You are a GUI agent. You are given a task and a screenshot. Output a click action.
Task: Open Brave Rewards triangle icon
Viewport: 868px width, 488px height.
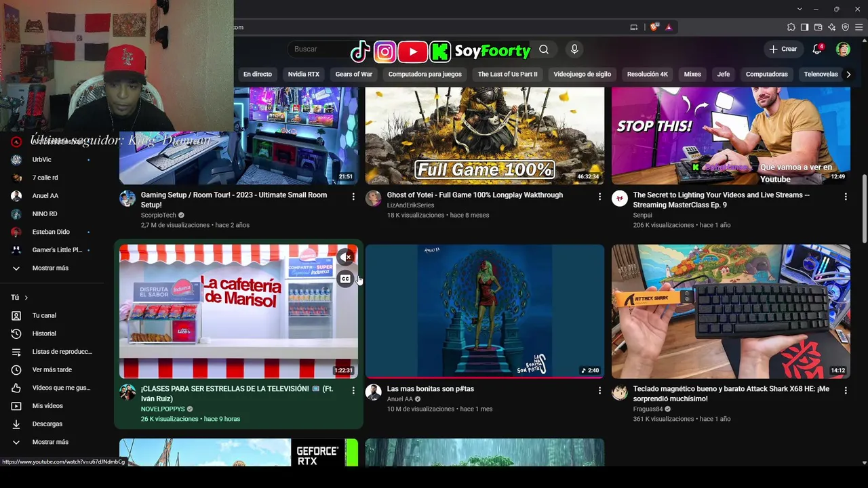click(x=669, y=27)
